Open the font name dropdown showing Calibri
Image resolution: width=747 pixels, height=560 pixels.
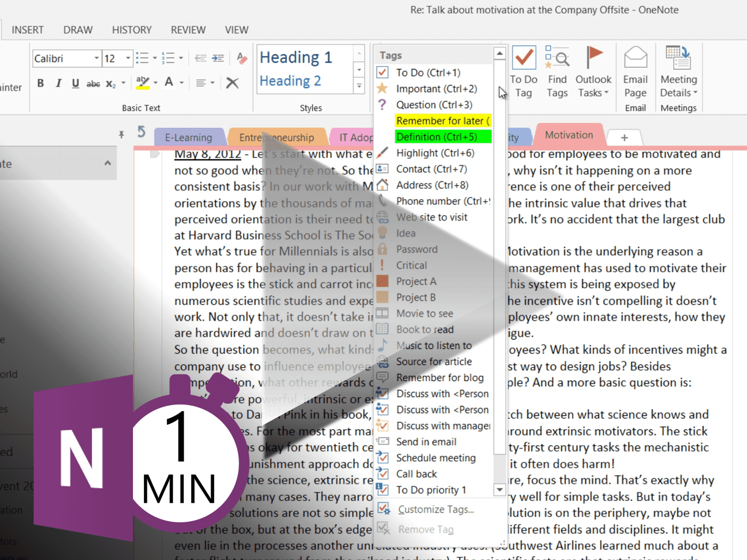tap(96, 59)
